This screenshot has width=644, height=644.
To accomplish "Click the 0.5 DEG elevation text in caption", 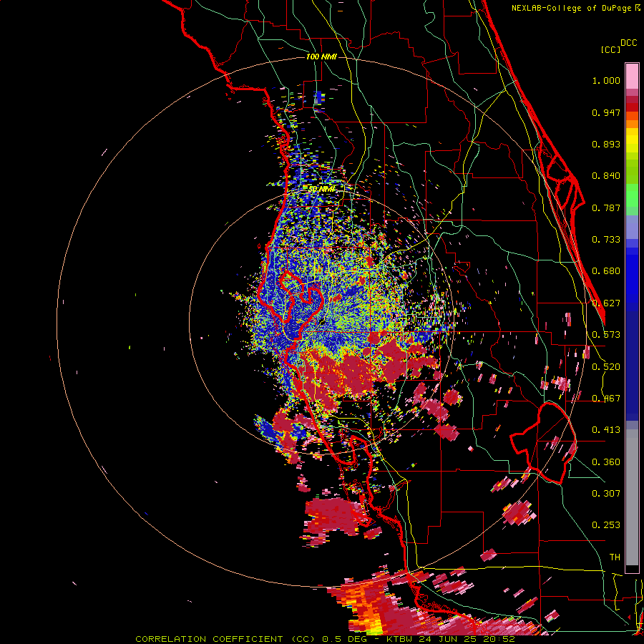I will [344, 639].
